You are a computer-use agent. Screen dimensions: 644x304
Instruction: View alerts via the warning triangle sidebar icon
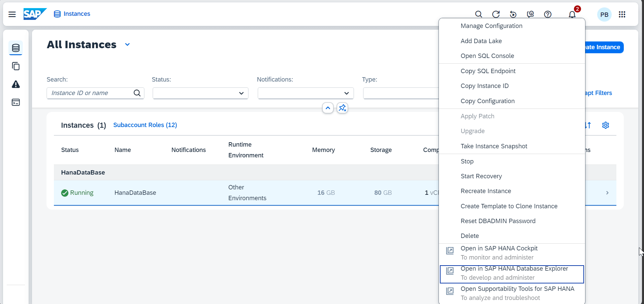point(16,84)
